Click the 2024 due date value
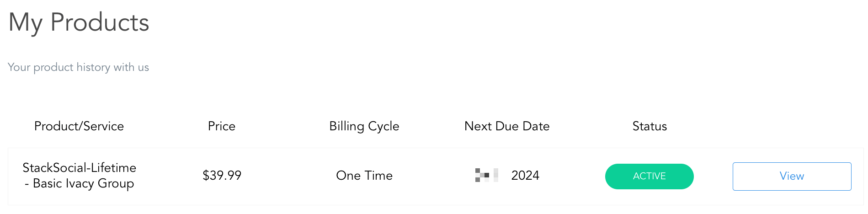Viewport: 868px width, 214px height. (x=525, y=176)
